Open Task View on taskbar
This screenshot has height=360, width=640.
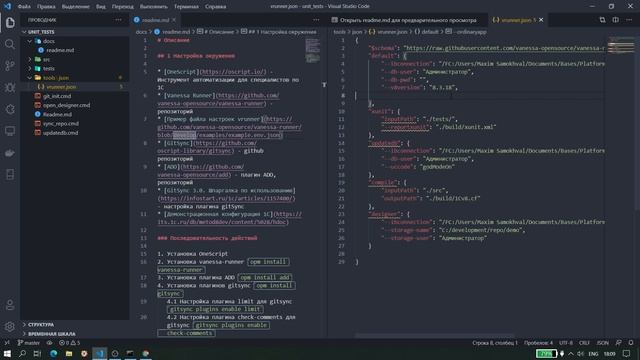click(x=37, y=353)
